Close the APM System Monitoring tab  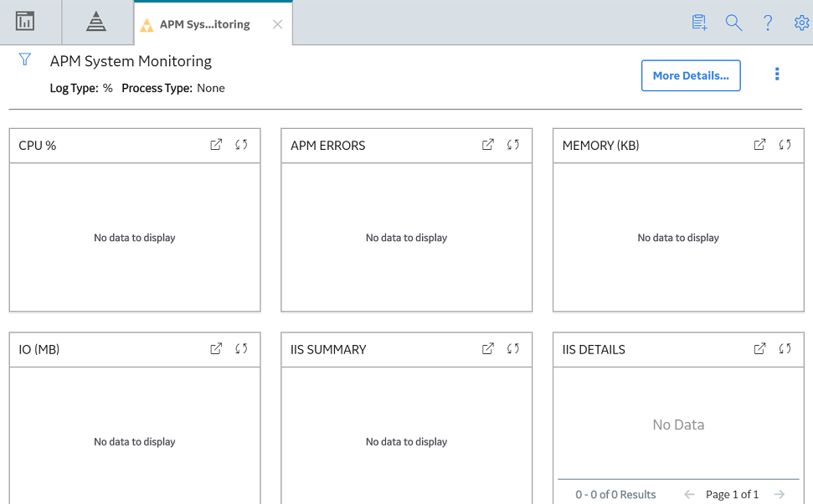[278, 24]
